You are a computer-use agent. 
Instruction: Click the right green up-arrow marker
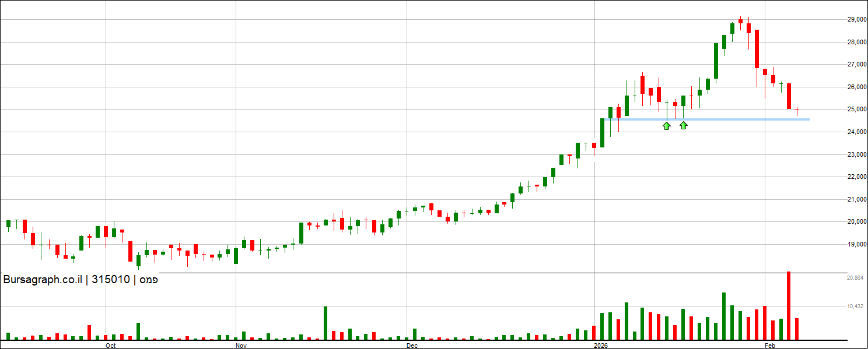pyautogui.click(x=683, y=125)
